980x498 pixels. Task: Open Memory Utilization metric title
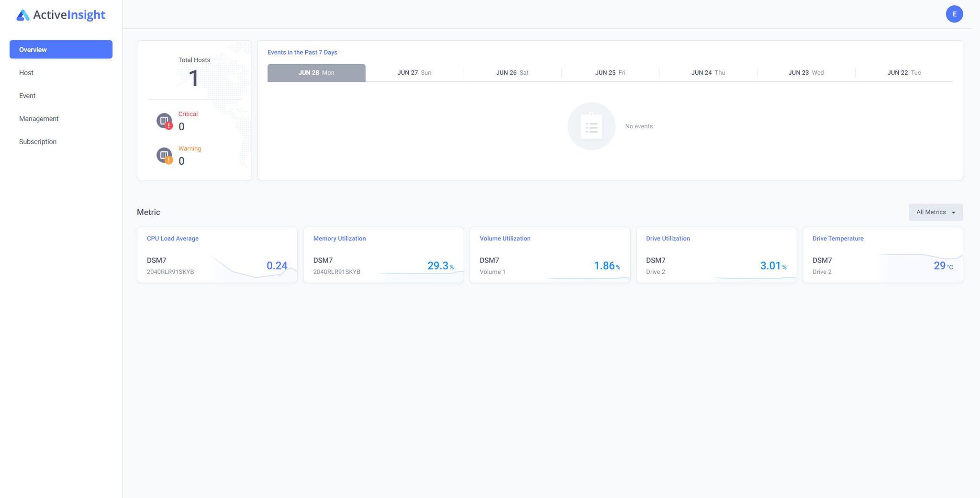[339, 238]
